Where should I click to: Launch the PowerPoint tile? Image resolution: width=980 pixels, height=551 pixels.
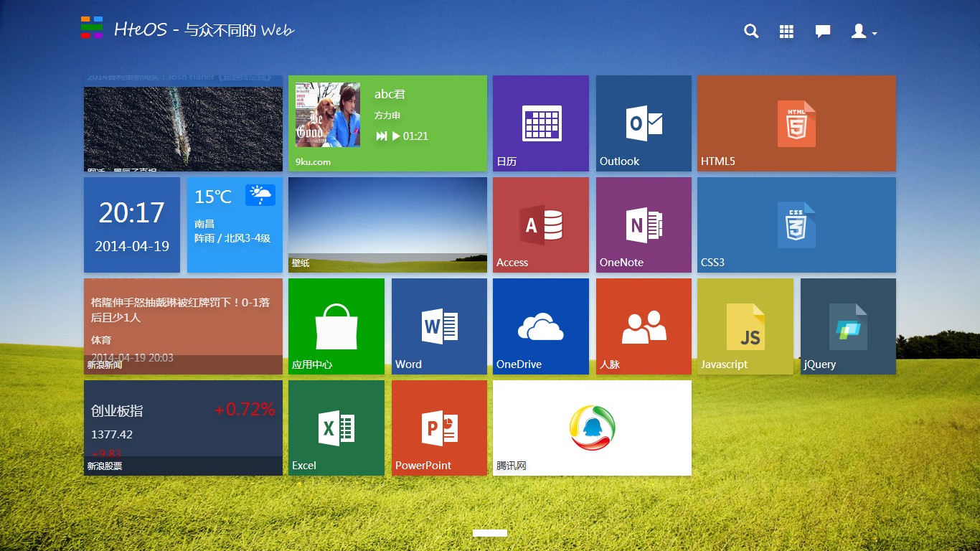coord(439,428)
